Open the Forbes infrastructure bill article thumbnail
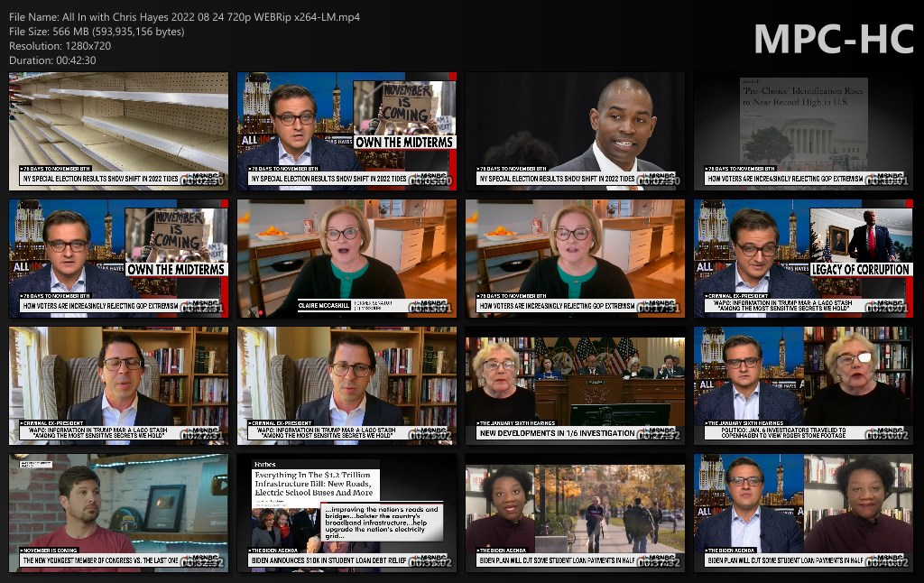Image resolution: width=924 pixels, height=583 pixels. pyautogui.click(x=346, y=513)
